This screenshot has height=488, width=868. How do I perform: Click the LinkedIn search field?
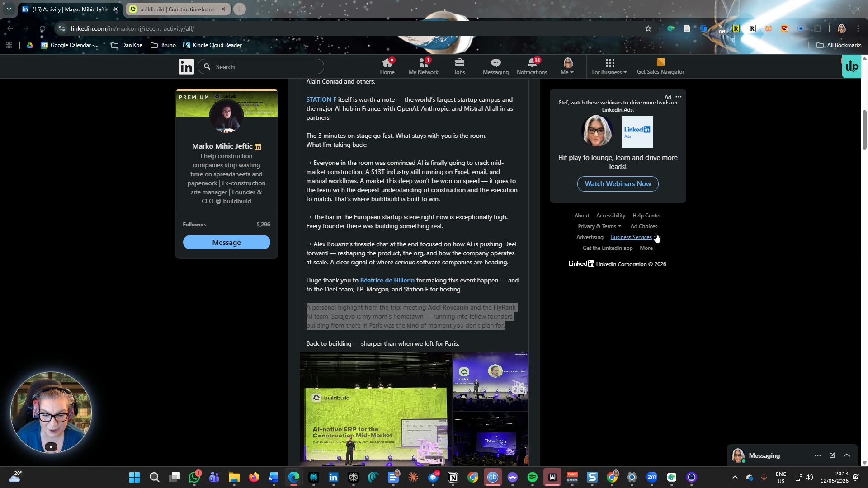tap(261, 67)
